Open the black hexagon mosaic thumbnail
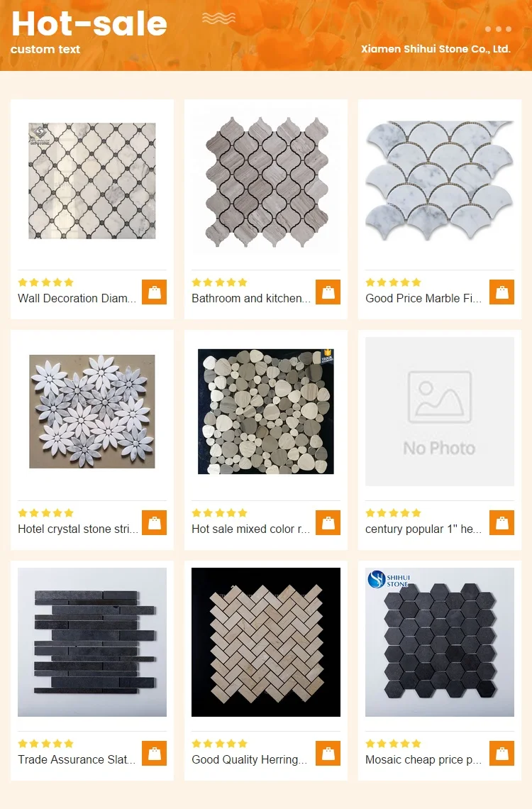The image size is (532, 809). pyautogui.click(x=440, y=642)
